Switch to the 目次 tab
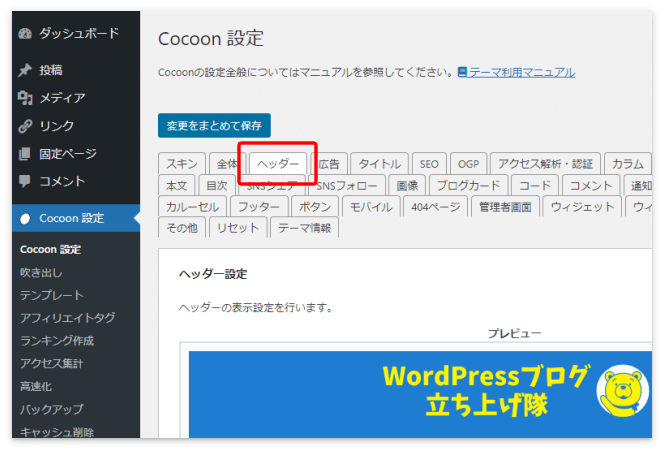 coord(217,185)
